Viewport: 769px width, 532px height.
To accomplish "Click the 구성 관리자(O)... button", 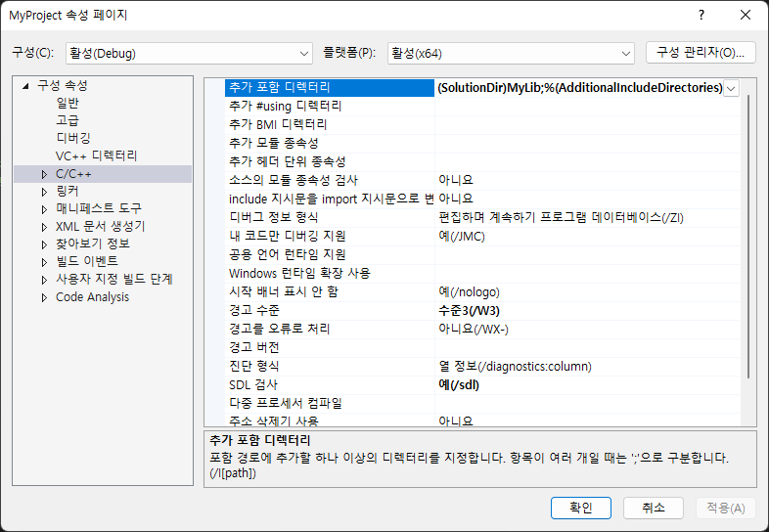I will (x=701, y=53).
